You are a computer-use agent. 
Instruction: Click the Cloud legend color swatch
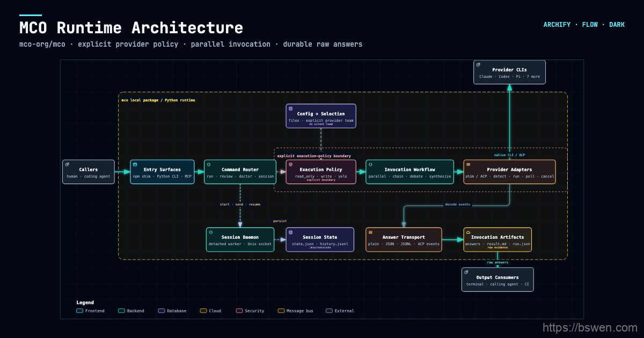tap(203, 311)
